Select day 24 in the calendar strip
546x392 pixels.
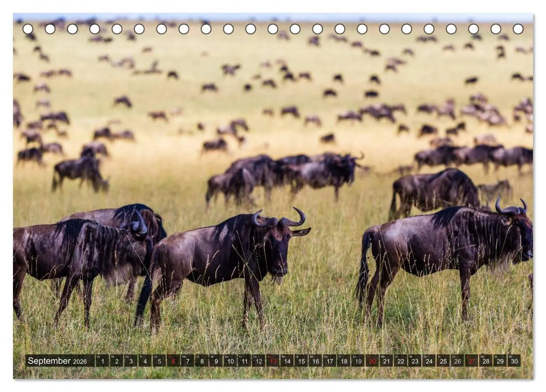point(429,361)
